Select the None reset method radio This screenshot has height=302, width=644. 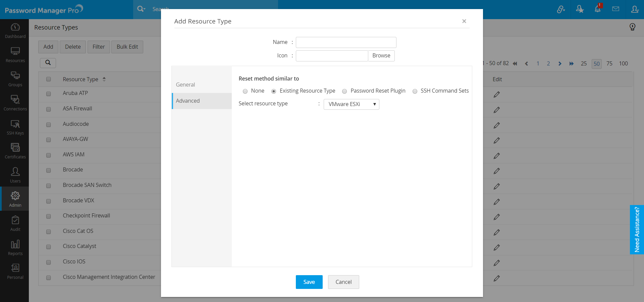245,91
